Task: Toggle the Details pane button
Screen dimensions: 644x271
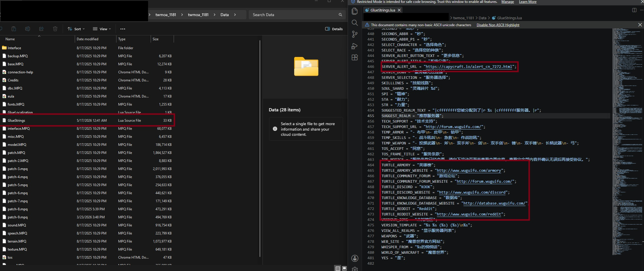Action: coord(334,29)
